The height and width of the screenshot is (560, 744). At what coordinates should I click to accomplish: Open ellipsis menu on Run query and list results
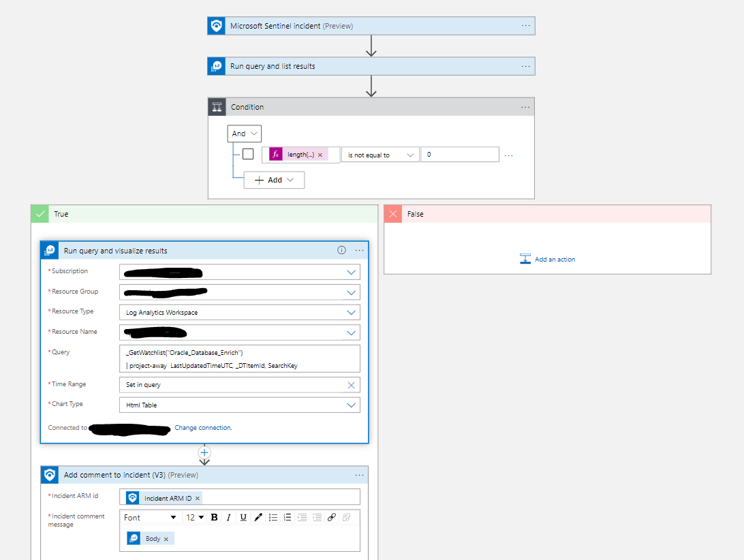coord(526,66)
